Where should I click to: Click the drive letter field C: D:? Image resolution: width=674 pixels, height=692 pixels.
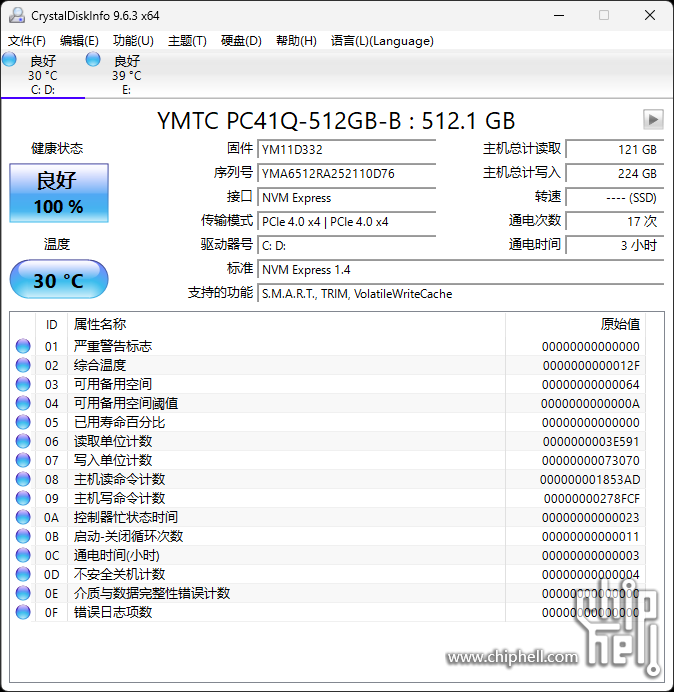point(346,245)
